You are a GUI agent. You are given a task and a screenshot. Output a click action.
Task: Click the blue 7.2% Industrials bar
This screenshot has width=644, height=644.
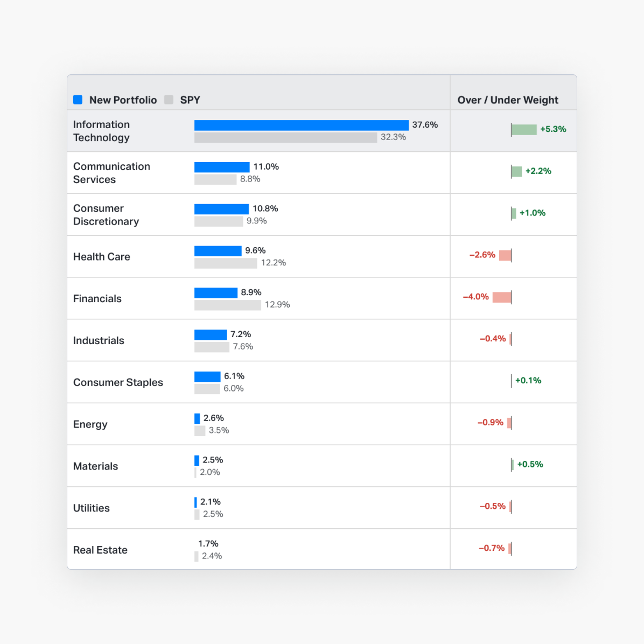pos(211,335)
